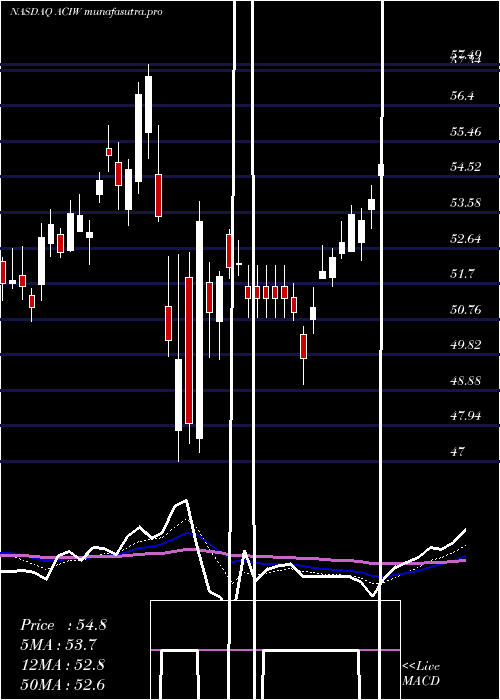The width and height of the screenshot is (500, 700).
Task: Click the Live MACD label
Action: (x=421, y=674)
